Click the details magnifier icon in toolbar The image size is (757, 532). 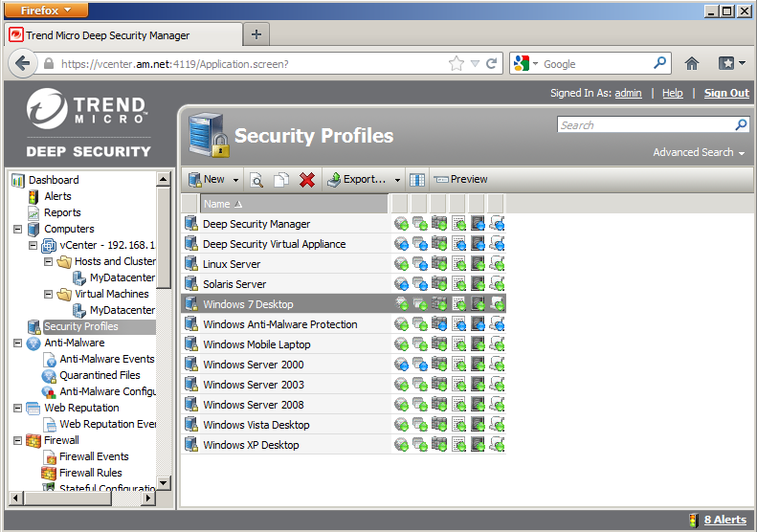pos(256,179)
